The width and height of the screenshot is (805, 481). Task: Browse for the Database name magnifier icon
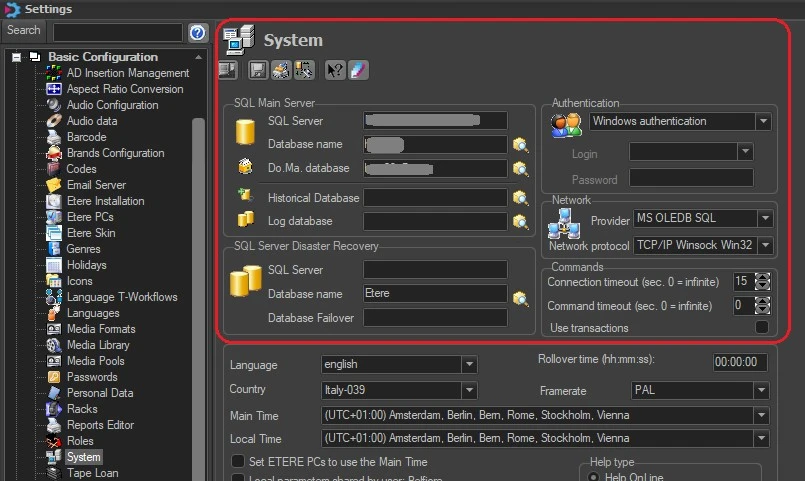pos(520,145)
